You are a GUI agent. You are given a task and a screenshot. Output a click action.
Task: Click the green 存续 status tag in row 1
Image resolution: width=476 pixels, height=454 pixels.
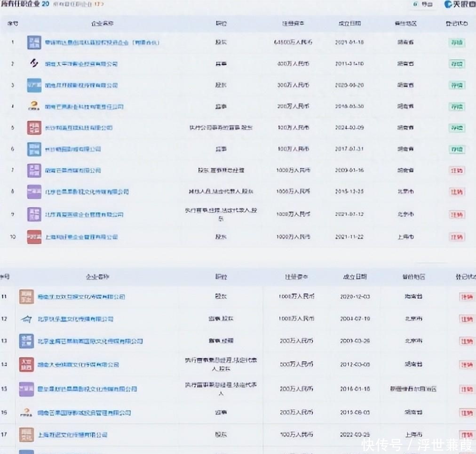456,42
